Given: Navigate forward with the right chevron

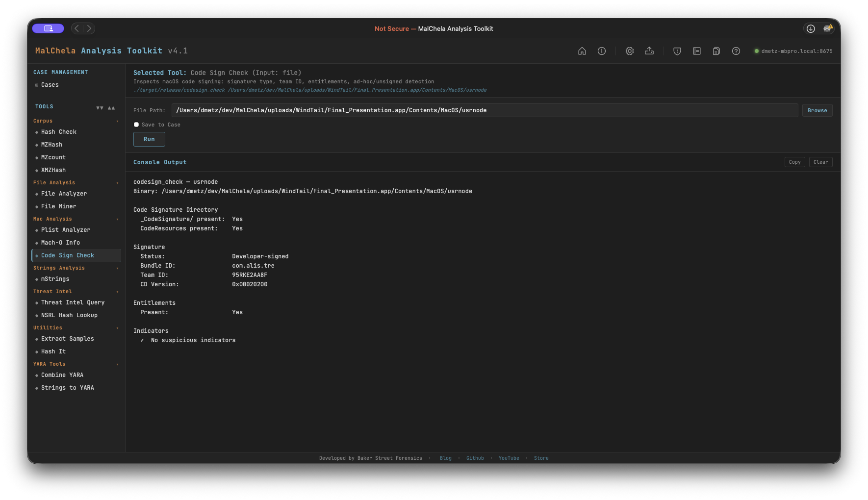Looking at the screenshot, I should click(89, 28).
